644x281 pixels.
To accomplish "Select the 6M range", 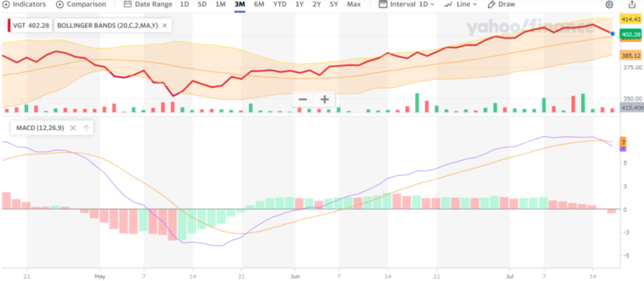I will pos(259,4).
